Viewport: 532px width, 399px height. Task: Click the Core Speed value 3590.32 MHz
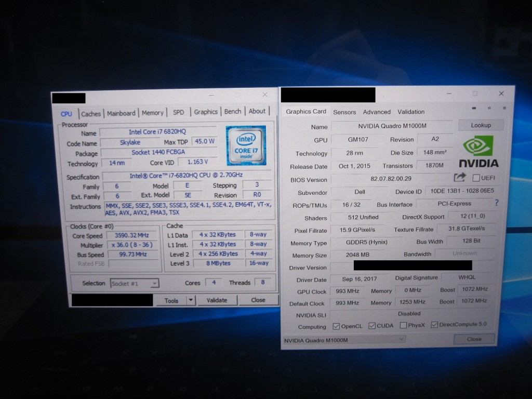pos(132,235)
